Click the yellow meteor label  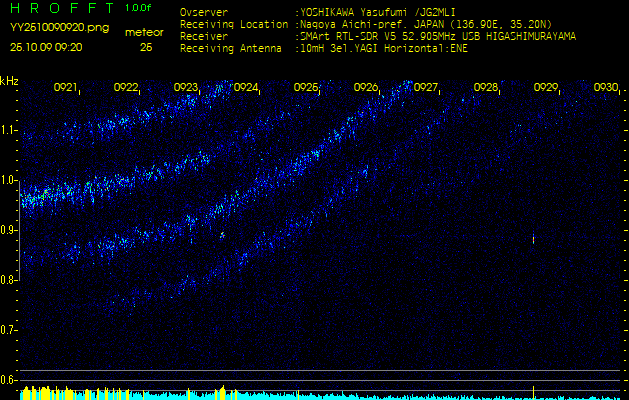tap(145, 32)
